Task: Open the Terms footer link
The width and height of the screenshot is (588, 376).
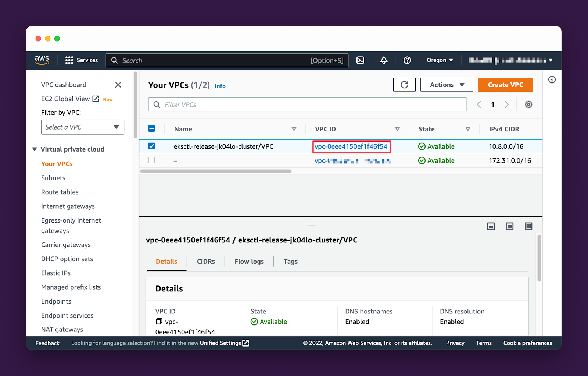Action: [x=484, y=343]
